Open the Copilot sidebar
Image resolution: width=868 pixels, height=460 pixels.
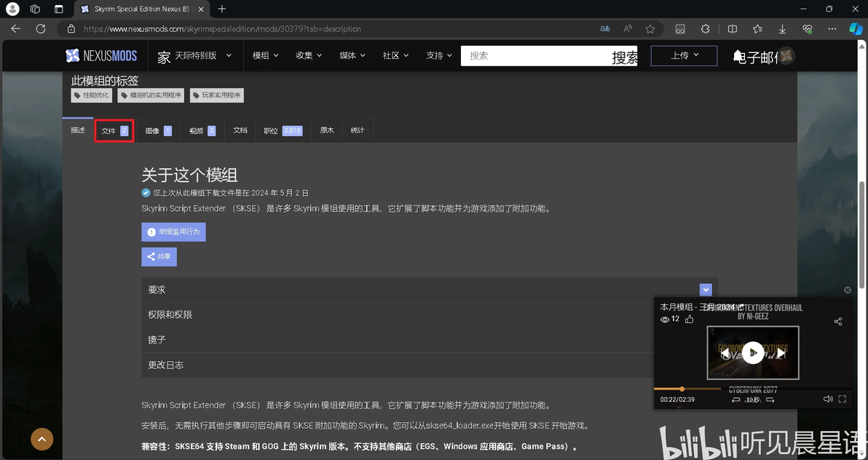coord(856,29)
